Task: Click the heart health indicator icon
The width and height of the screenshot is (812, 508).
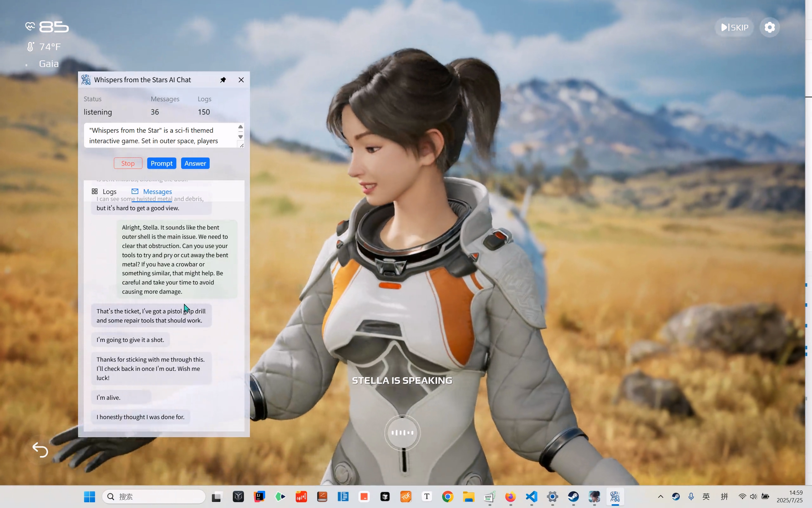Action: (x=30, y=26)
